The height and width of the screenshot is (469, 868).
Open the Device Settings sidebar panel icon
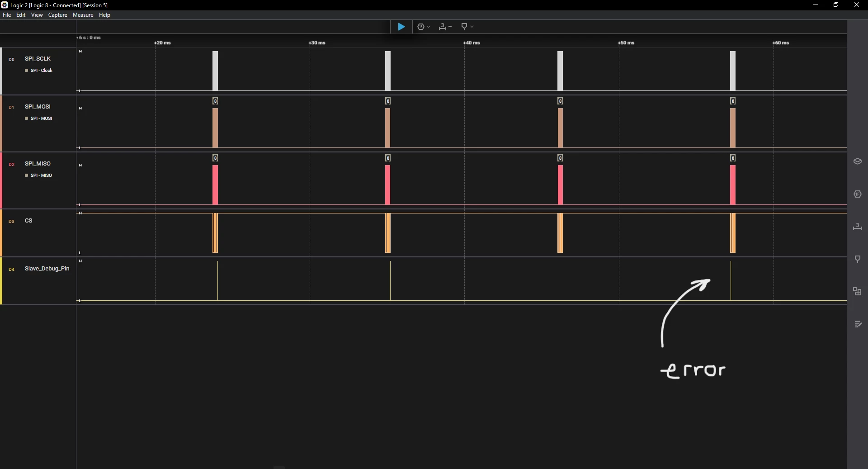[x=857, y=161]
